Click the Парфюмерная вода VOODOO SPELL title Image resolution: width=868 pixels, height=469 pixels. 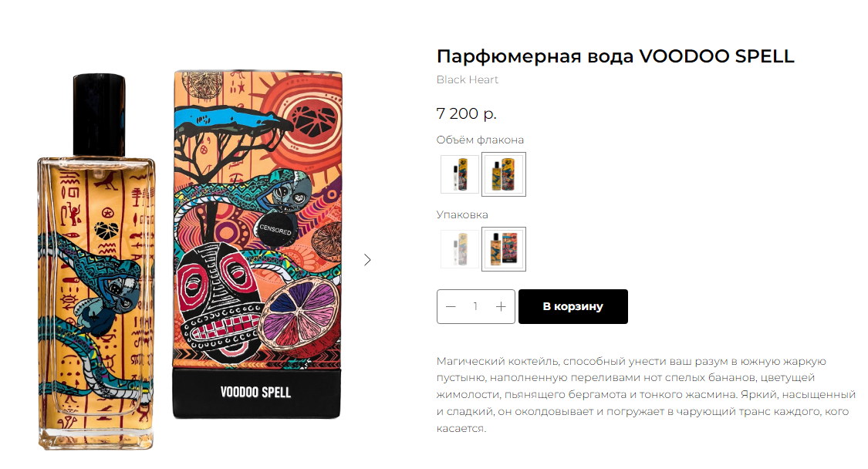pos(615,56)
